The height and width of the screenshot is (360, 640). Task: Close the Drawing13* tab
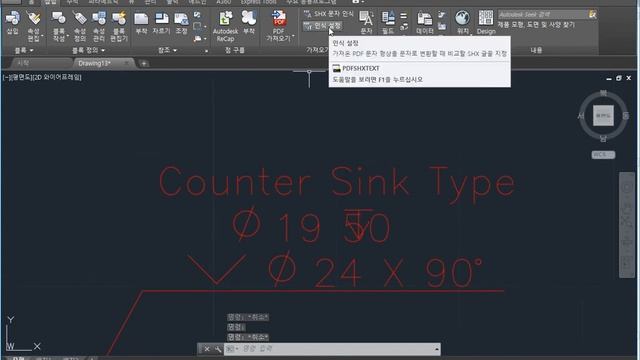[x=127, y=63]
